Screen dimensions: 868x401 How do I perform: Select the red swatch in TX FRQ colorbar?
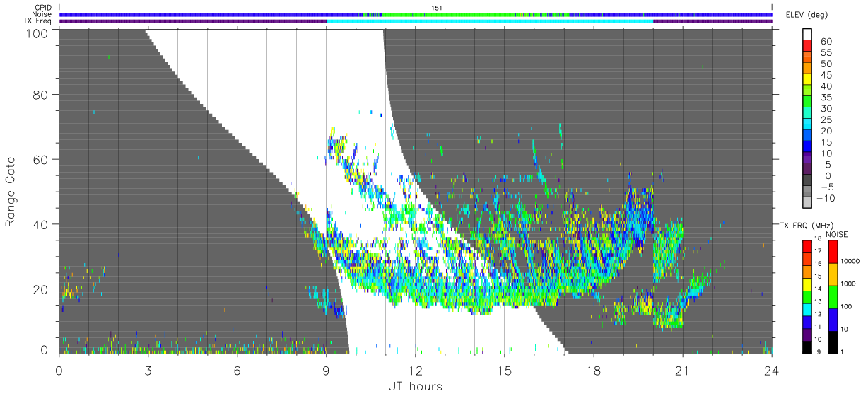pyautogui.click(x=807, y=246)
